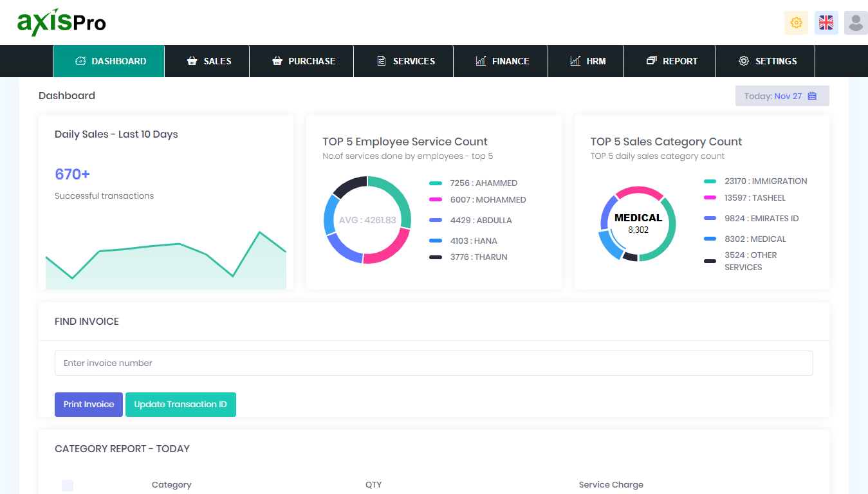Open the REPORT menu
This screenshot has height=494, width=868.
tap(670, 61)
